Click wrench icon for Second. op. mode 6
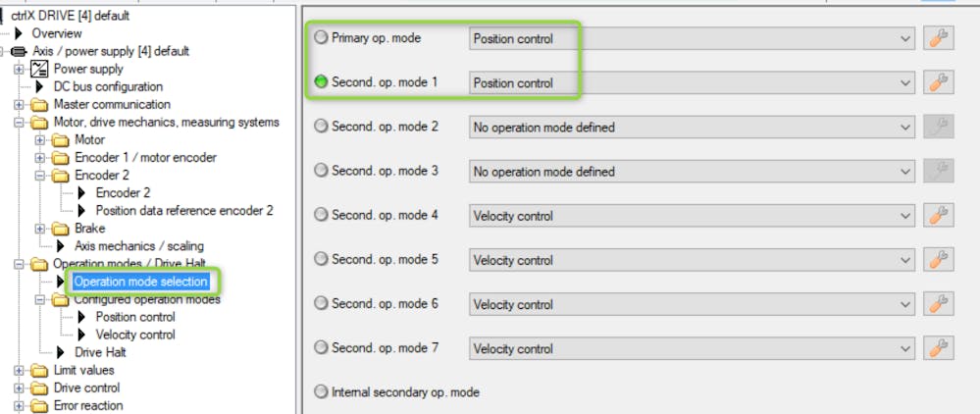 click(x=939, y=304)
